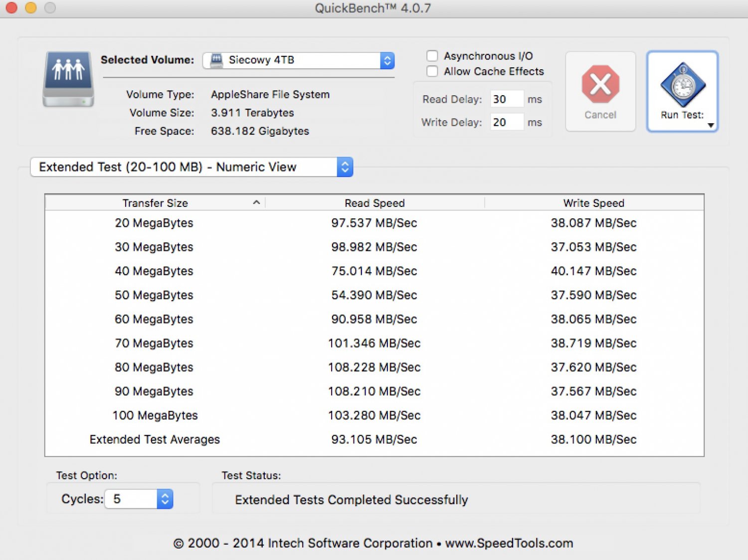Open the Selected Volume dropdown
Screen dimensions: 748x560
coord(298,60)
